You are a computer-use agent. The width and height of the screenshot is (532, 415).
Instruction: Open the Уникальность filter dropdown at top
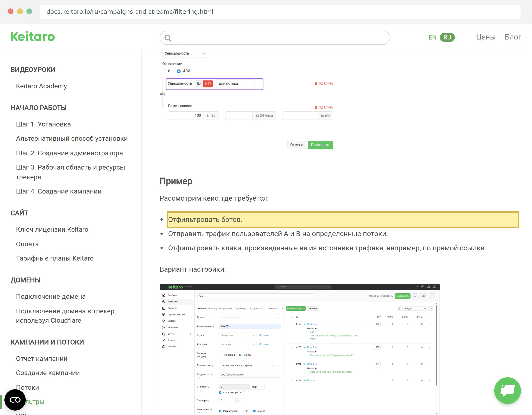coord(185,53)
